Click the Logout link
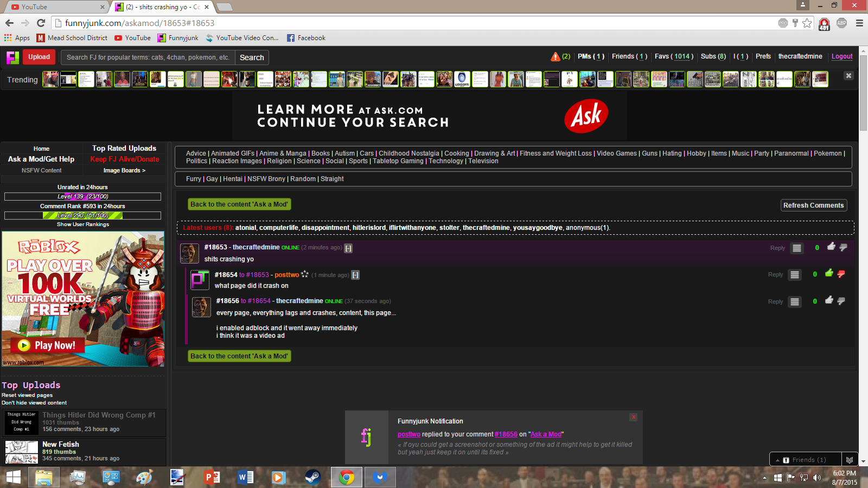Viewport: 868px width, 488px height. click(842, 56)
